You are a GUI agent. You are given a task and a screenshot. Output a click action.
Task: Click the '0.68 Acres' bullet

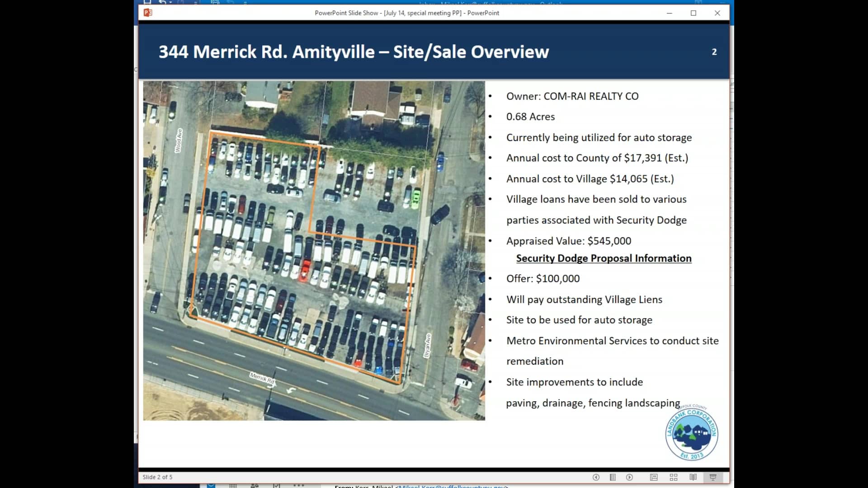(x=530, y=117)
